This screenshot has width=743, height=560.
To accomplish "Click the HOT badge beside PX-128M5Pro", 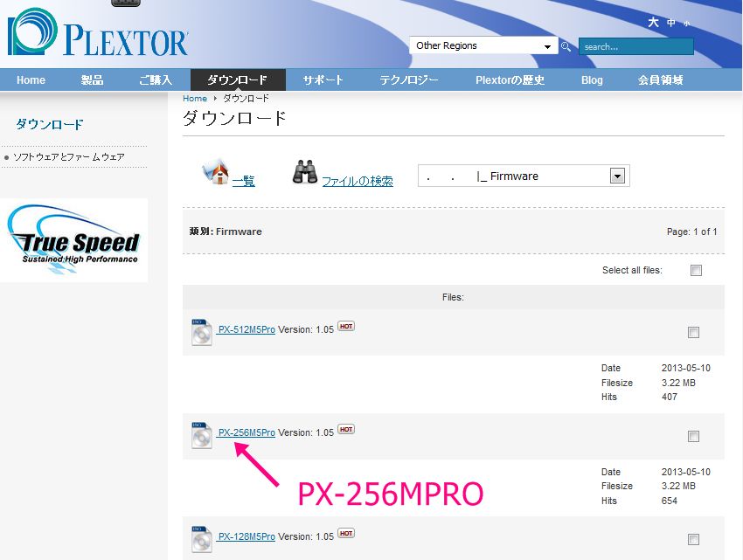I will 346,534.
